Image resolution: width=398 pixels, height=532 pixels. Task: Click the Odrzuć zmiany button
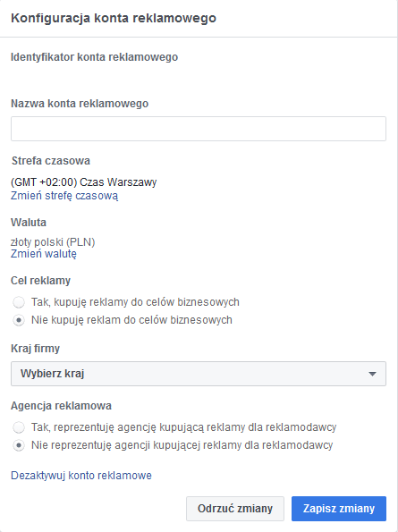click(235, 509)
